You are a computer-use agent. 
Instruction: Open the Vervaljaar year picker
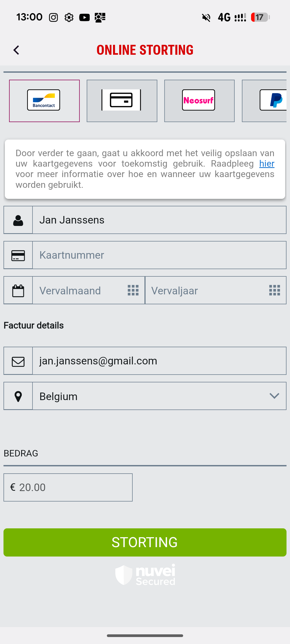click(216, 291)
